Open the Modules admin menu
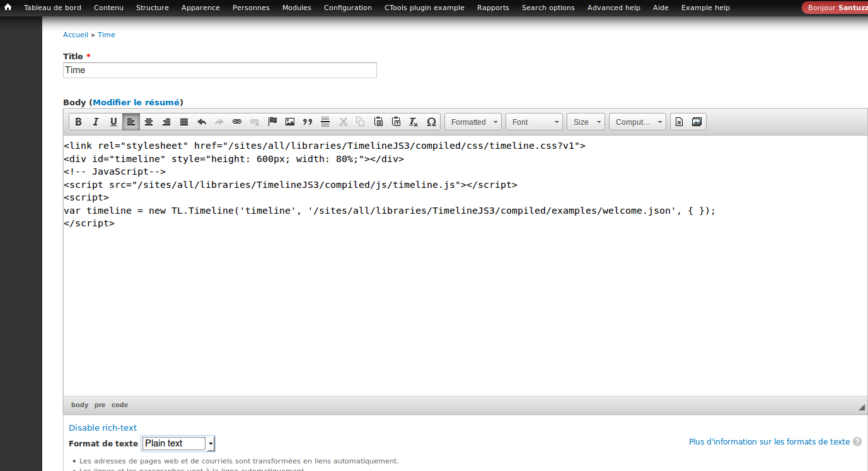 coord(297,8)
